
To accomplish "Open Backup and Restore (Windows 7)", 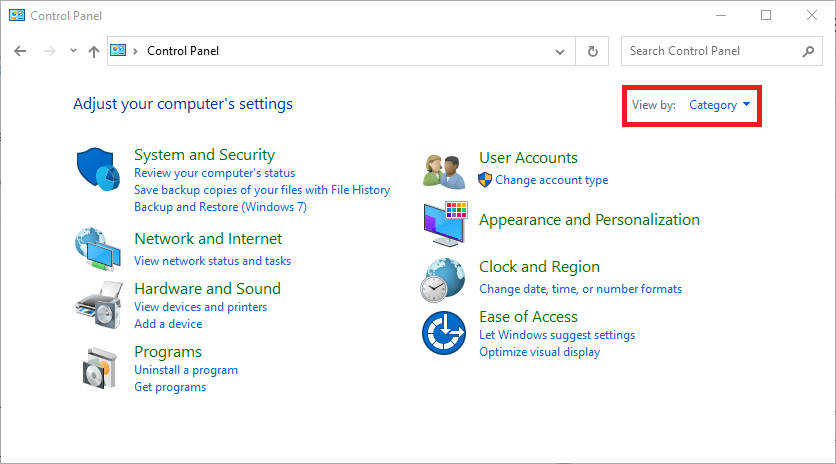I will coord(220,207).
